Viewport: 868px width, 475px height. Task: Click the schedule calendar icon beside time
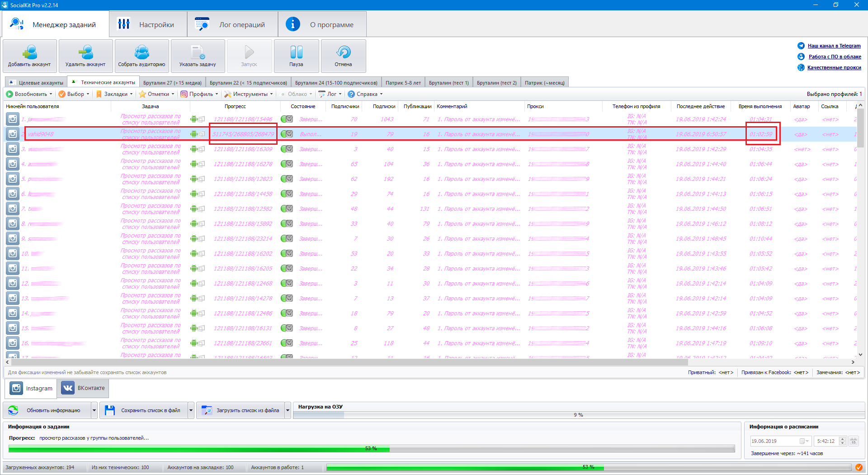854,441
